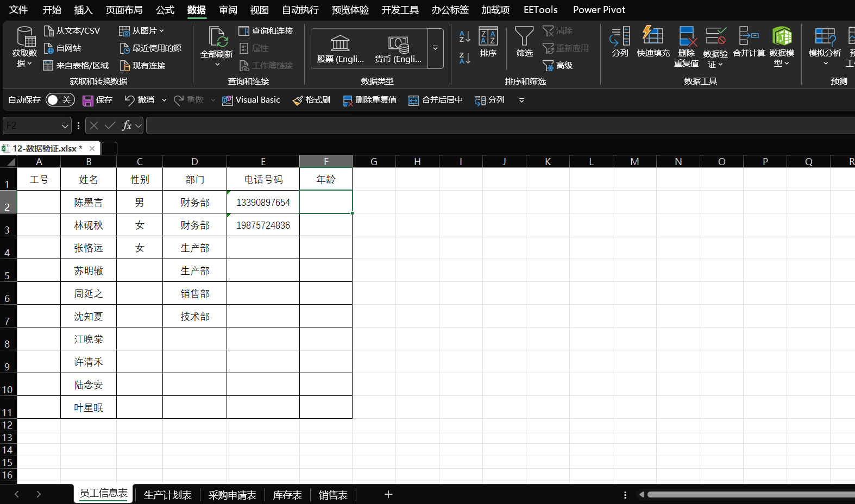Click the 数据模型 icon
The width and height of the screenshot is (855, 504).
782,36
